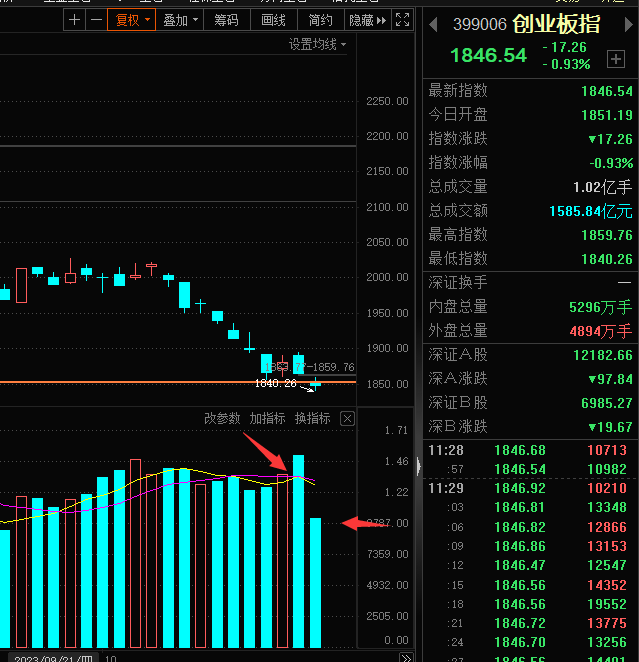Click the bottom-right double-arrow scroll icon

point(406,657)
